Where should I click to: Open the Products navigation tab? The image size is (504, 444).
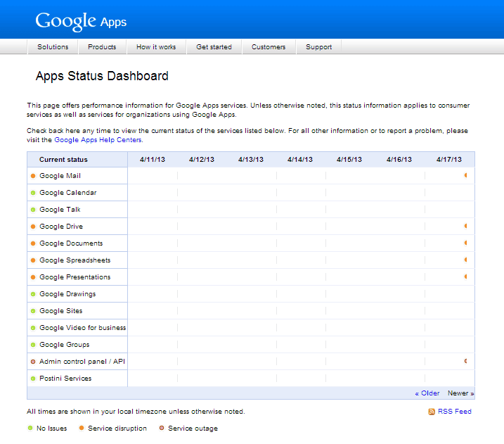[x=102, y=47]
